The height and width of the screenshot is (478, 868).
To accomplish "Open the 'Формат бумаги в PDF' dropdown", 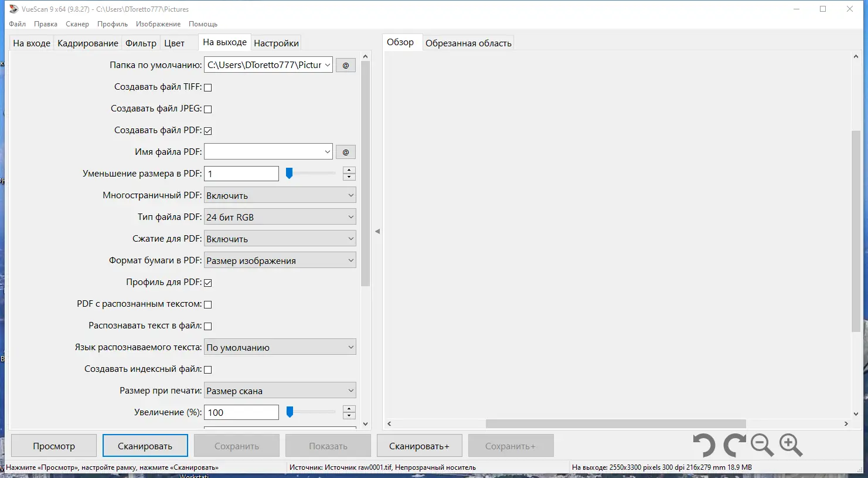I will click(280, 260).
